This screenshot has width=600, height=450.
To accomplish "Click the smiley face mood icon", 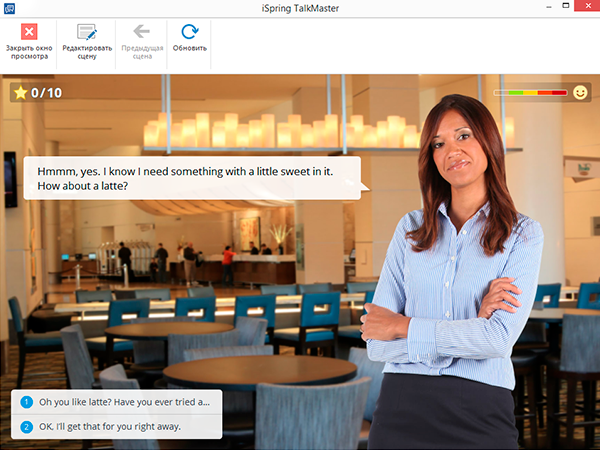I will (580, 93).
